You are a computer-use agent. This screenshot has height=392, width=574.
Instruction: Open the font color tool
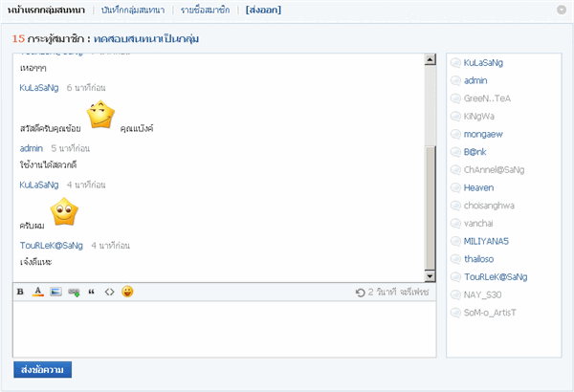(37, 292)
